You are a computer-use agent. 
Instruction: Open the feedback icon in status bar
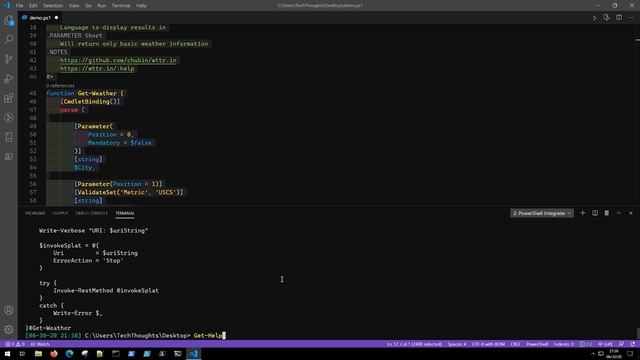click(621, 344)
